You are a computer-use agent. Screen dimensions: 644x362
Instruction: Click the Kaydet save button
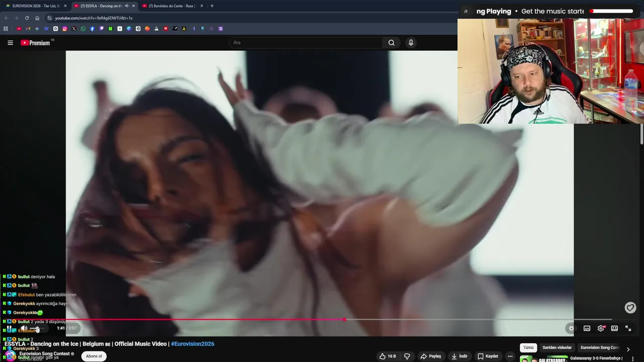pos(487,356)
